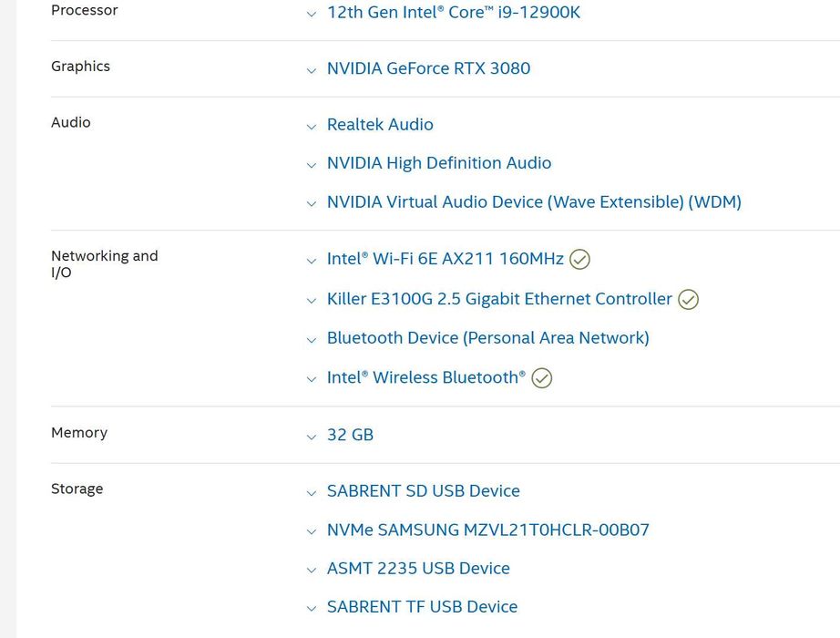Open 12th Gen Intel Core i9-12900K link

[453, 13]
